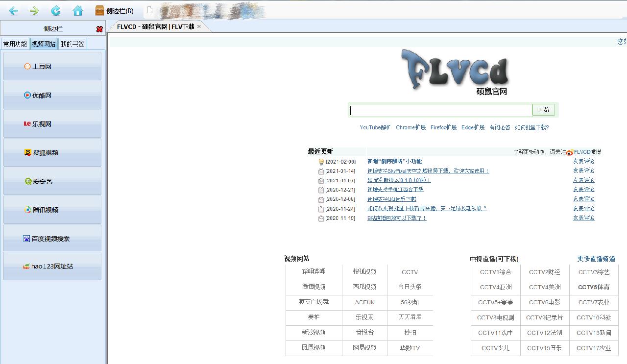This screenshot has height=364, width=627.
Task: Open 土豆网 from the sidebar
Action: (52, 66)
